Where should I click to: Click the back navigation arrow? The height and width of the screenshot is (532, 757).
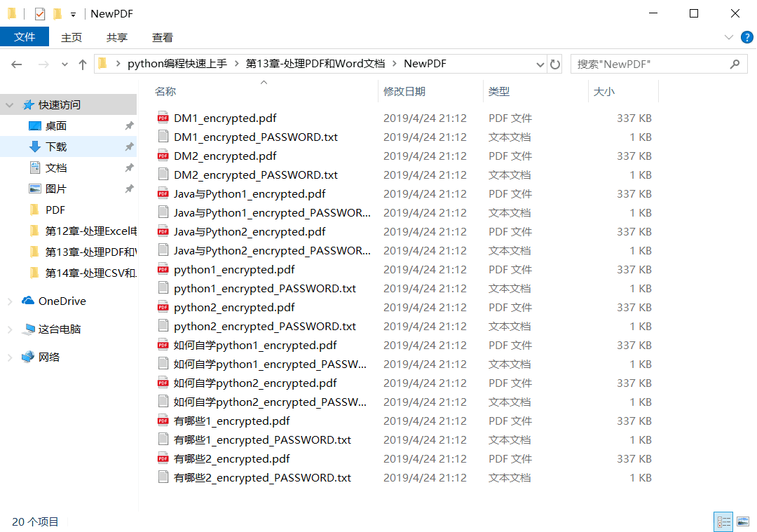(17, 63)
